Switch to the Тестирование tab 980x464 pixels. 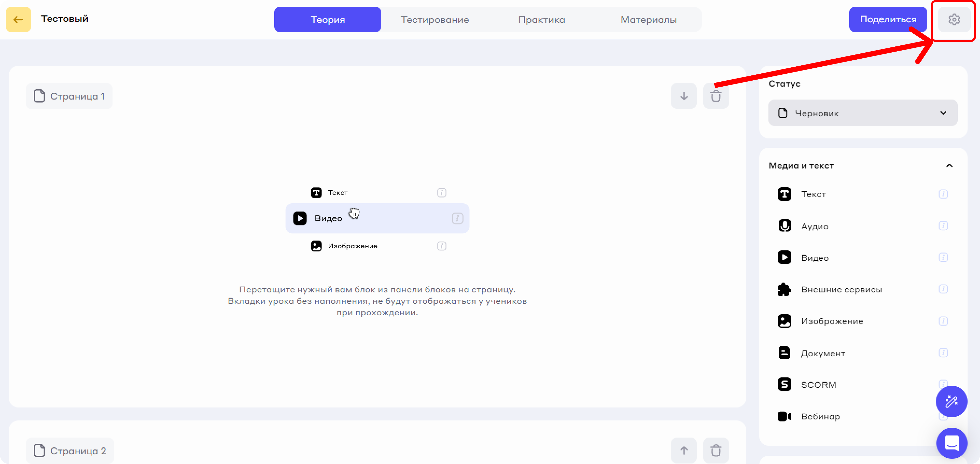click(435, 19)
